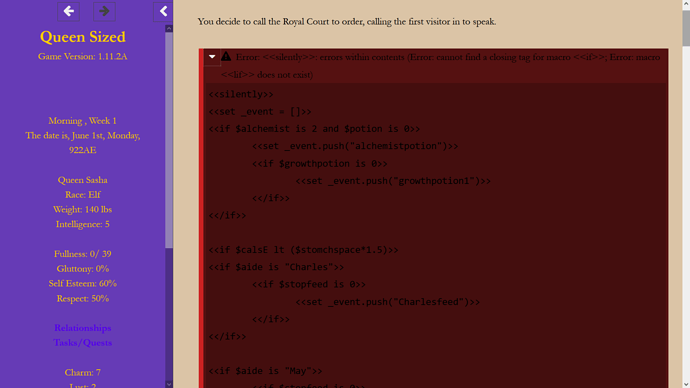
Task: Open the Relationships link
Action: (83, 328)
